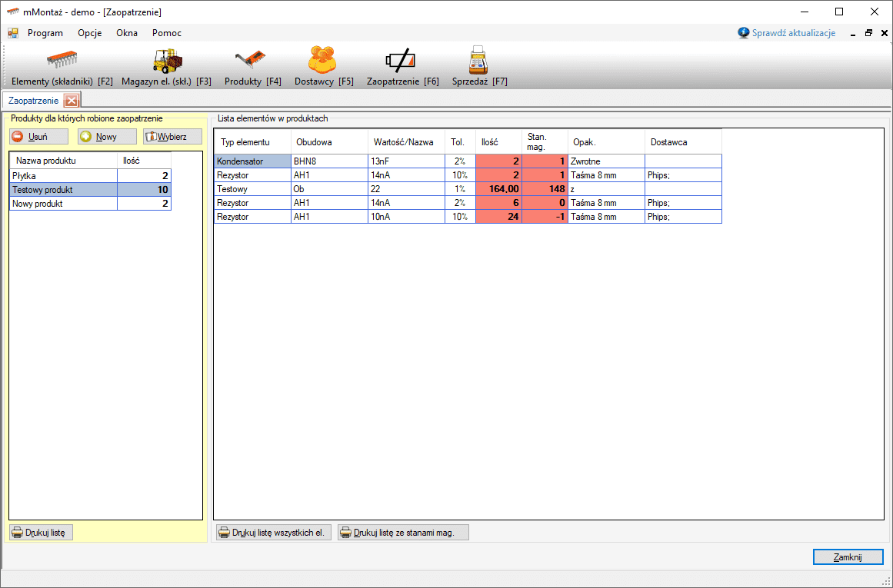Select the Płytka product row

pyautogui.click(x=63, y=176)
